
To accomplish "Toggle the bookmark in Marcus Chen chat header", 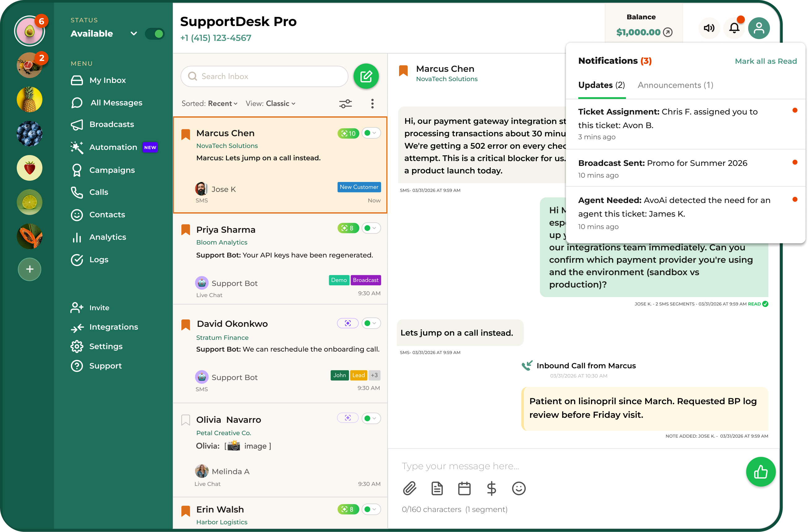I will 403,71.
